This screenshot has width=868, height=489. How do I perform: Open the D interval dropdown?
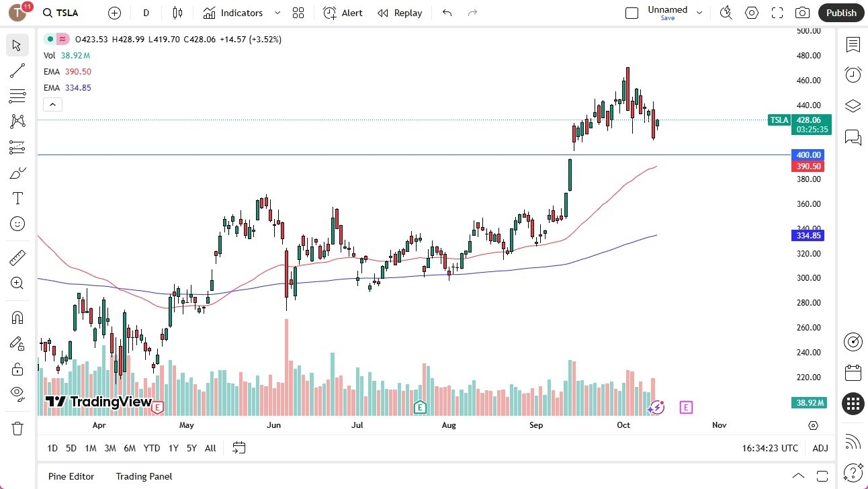pyautogui.click(x=146, y=13)
